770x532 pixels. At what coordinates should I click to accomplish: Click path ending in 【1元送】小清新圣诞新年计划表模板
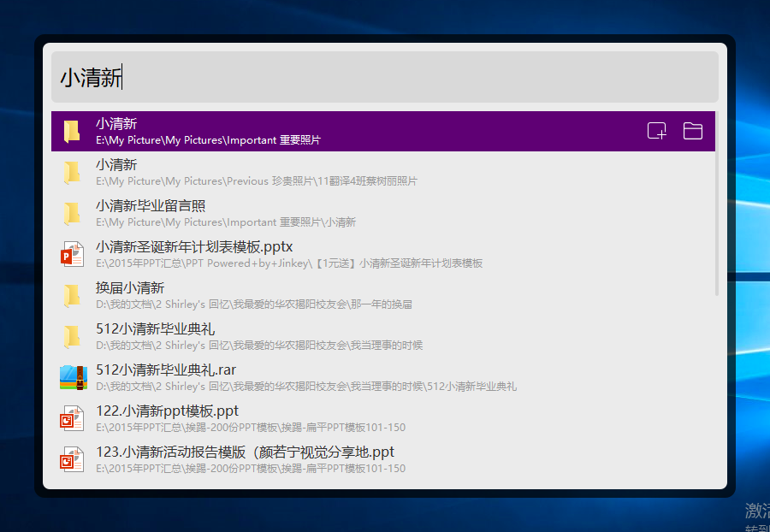pyautogui.click(x=289, y=263)
